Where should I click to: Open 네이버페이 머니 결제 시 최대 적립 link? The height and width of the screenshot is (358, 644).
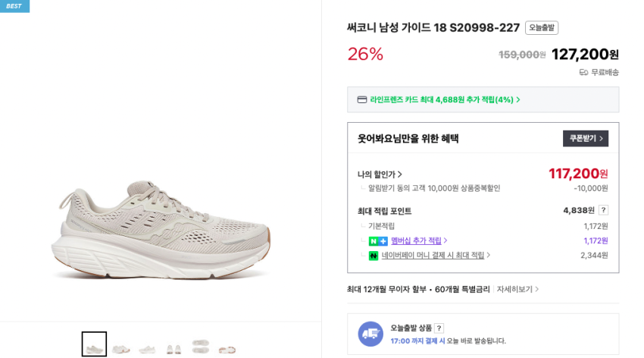click(436, 256)
